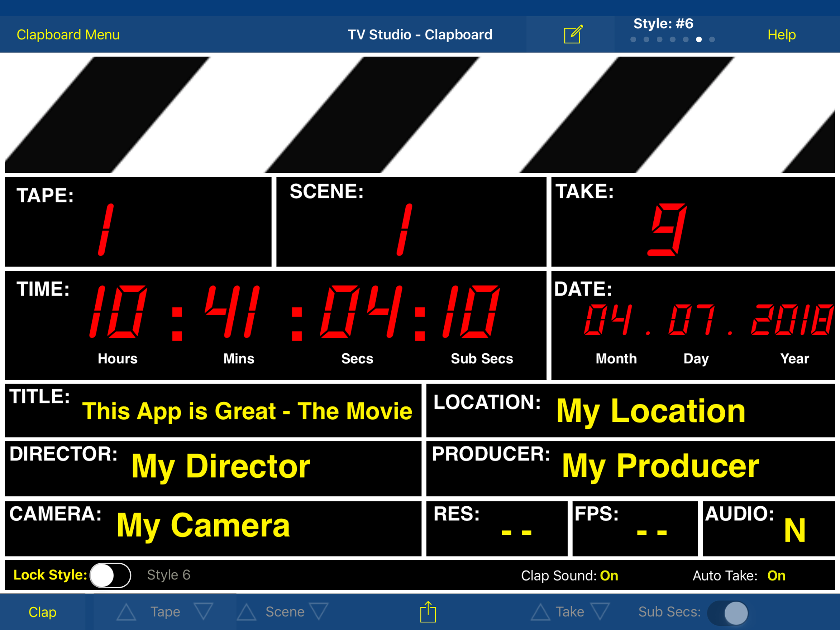The height and width of the screenshot is (630, 840).
Task: Toggle Auto Take On setting
Action: (x=776, y=576)
